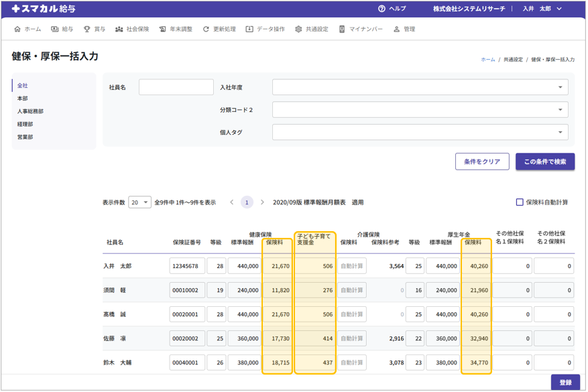Image resolution: width=588 pixels, height=392 pixels.
Task: Click the マイナンバー card icon
Action: tap(342, 29)
